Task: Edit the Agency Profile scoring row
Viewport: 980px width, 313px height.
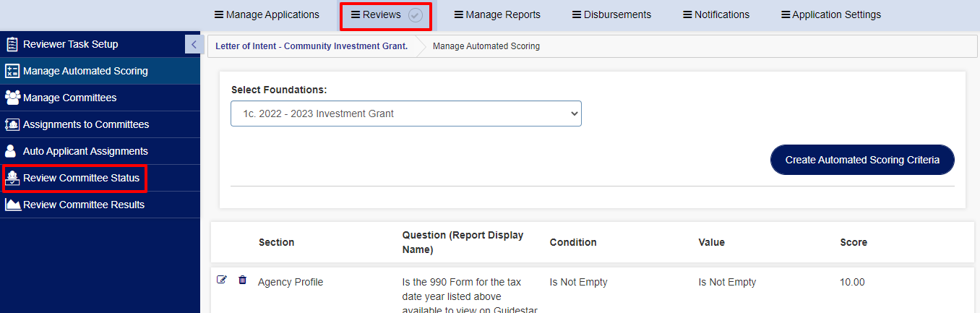Action: point(222,280)
